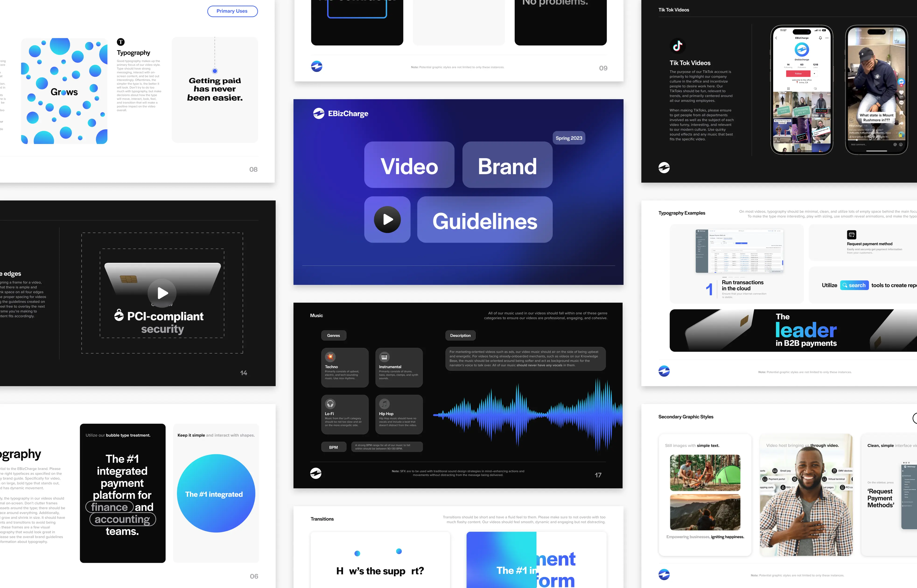This screenshot has height=588, width=917.
Task: Click the red Follow button in phone
Action: 798,74
